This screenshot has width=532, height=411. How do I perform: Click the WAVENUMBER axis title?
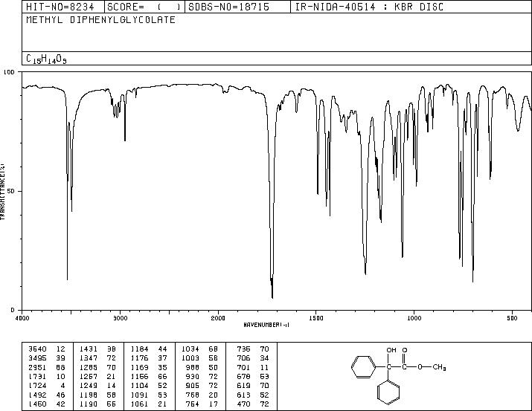[x=266, y=325]
